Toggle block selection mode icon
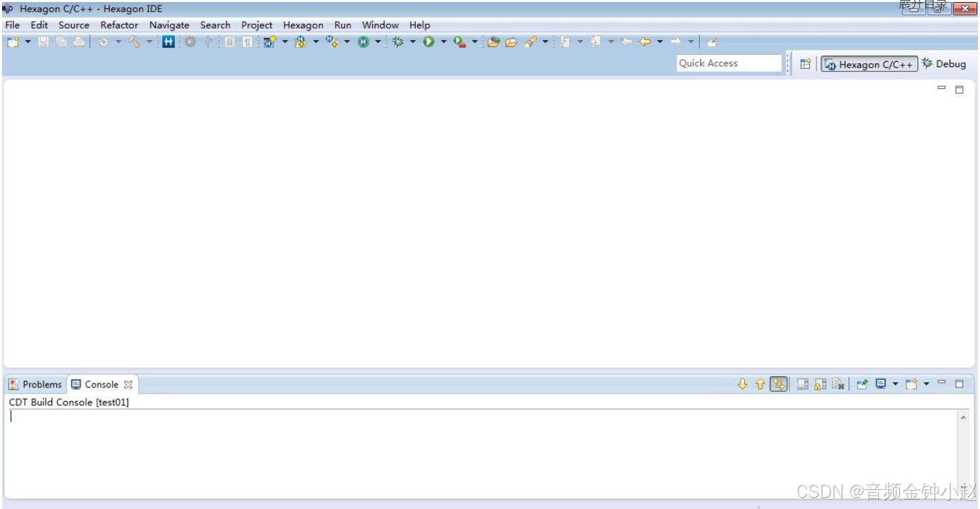The image size is (980, 509). (x=230, y=42)
